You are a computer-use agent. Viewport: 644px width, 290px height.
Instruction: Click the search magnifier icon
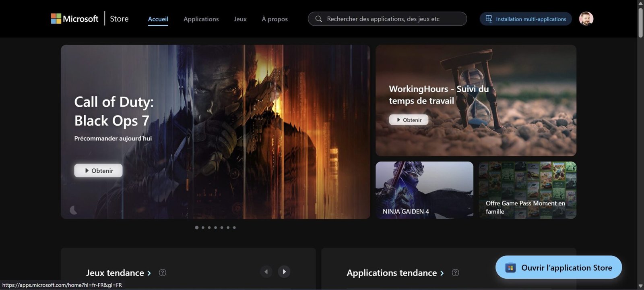(x=318, y=19)
